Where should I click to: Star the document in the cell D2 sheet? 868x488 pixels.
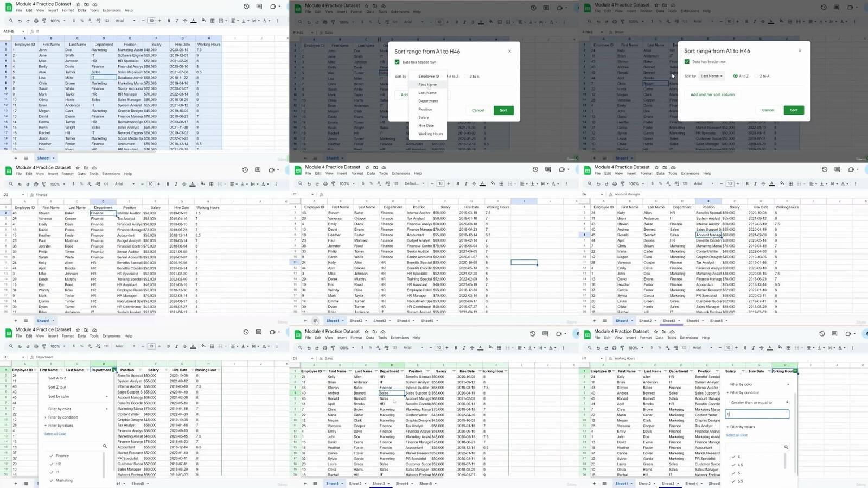(x=78, y=168)
